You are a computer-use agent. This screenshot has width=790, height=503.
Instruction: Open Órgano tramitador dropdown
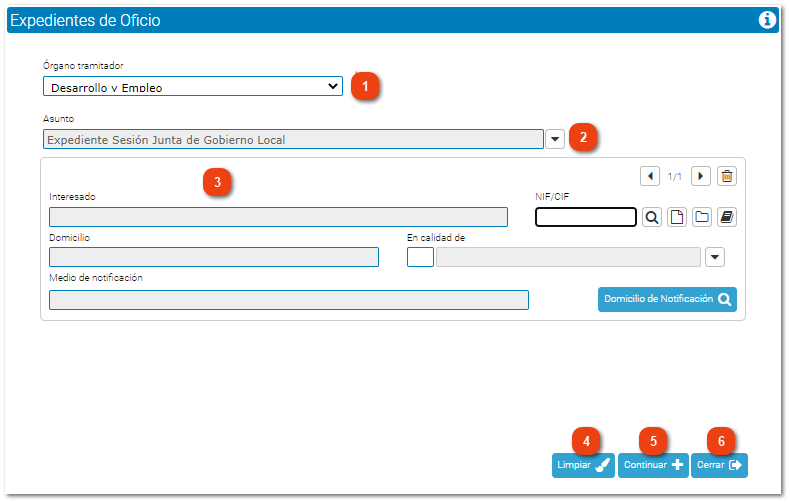pos(193,86)
